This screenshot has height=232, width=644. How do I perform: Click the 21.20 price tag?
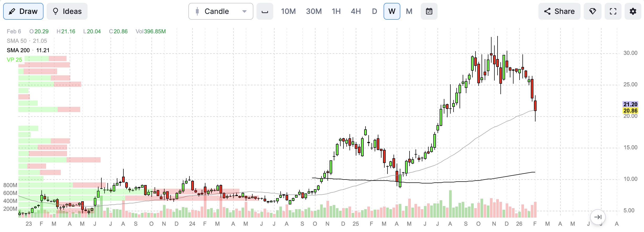click(630, 104)
